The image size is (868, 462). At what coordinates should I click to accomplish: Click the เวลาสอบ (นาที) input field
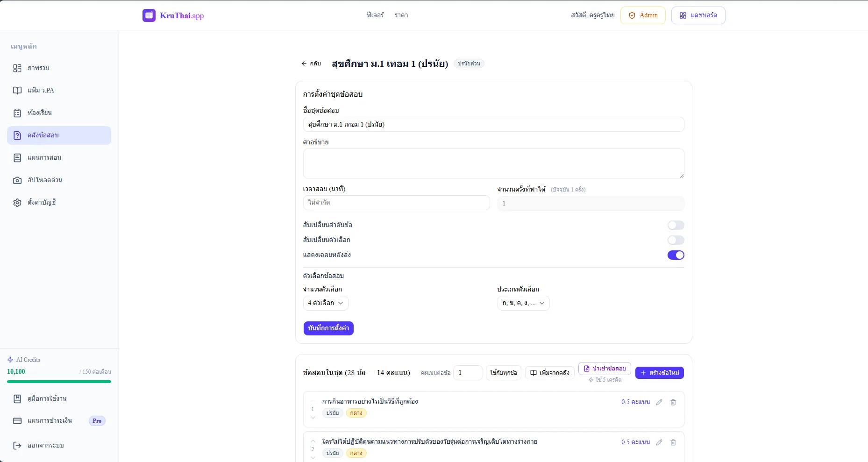tap(397, 203)
